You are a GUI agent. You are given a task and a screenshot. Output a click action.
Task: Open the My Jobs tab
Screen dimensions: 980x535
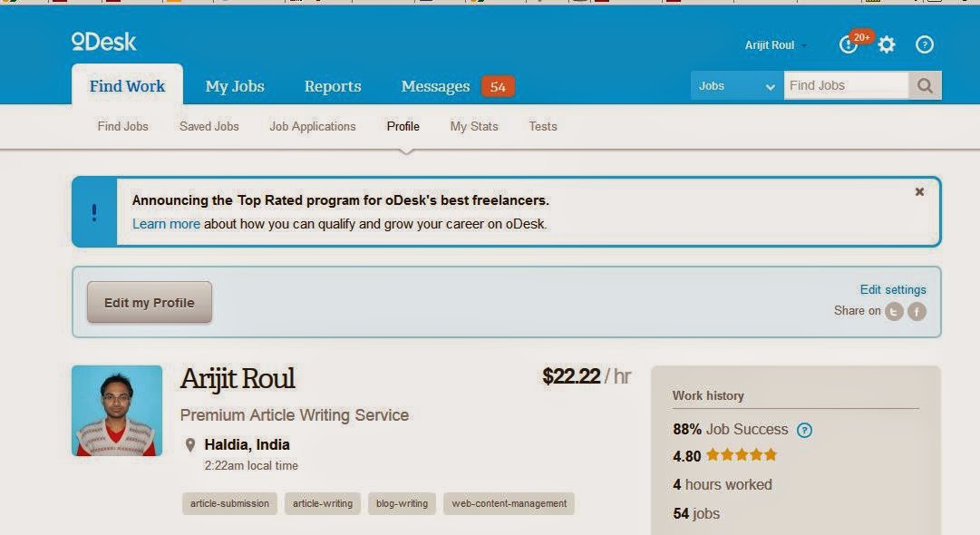pos(235,86)
